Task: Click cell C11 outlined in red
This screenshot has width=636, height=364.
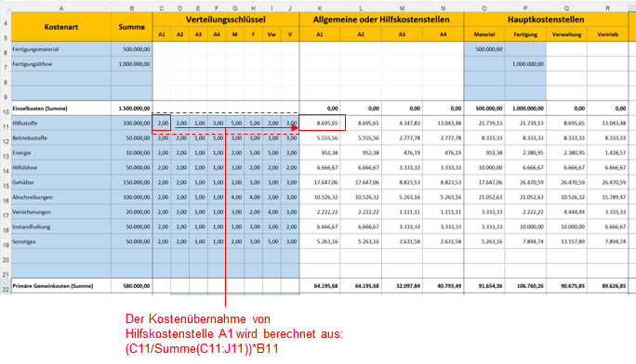Action: (x=162, y=123)
